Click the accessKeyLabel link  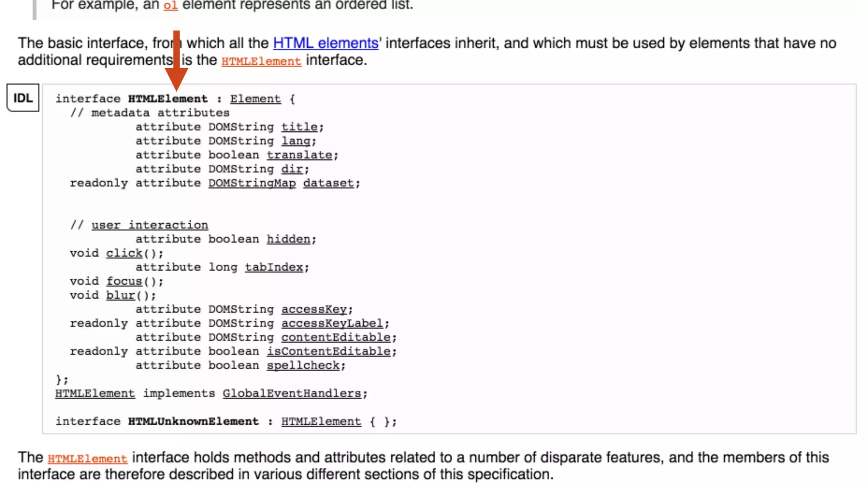(332, 323)
